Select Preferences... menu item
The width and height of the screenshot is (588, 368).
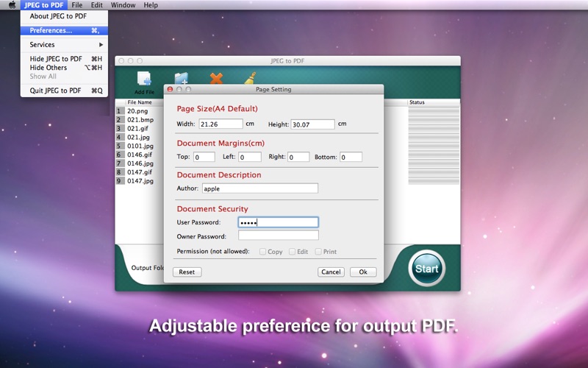pos(64,30)
